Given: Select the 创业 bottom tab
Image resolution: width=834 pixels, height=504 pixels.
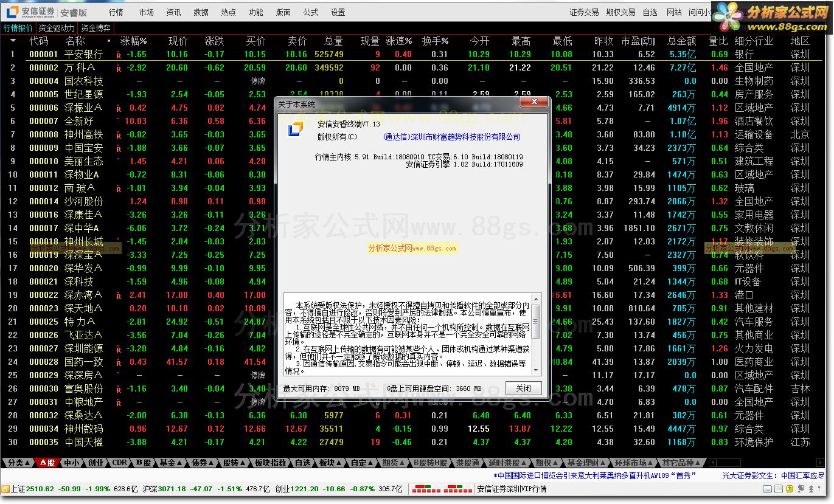Looking at the screenshot, I should coord(96,463).
